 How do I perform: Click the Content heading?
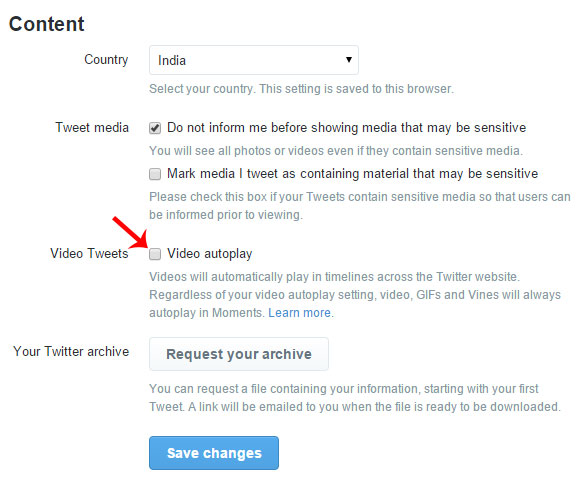(x=47, y=24)
